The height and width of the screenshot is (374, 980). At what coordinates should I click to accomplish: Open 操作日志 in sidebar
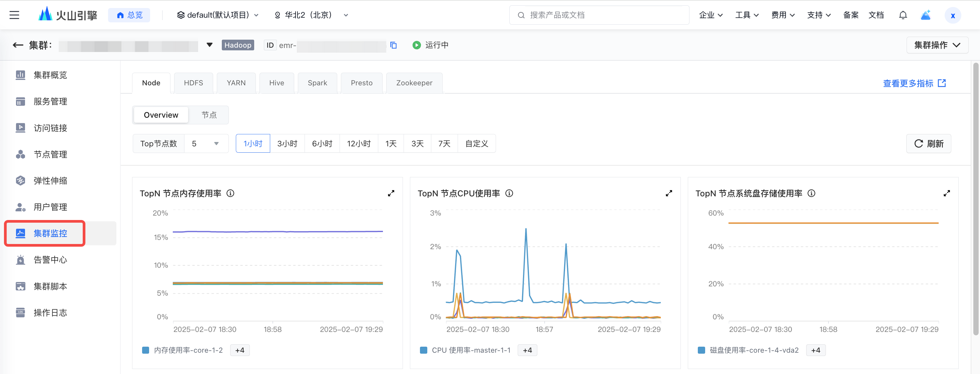click(x=50, y=312)
